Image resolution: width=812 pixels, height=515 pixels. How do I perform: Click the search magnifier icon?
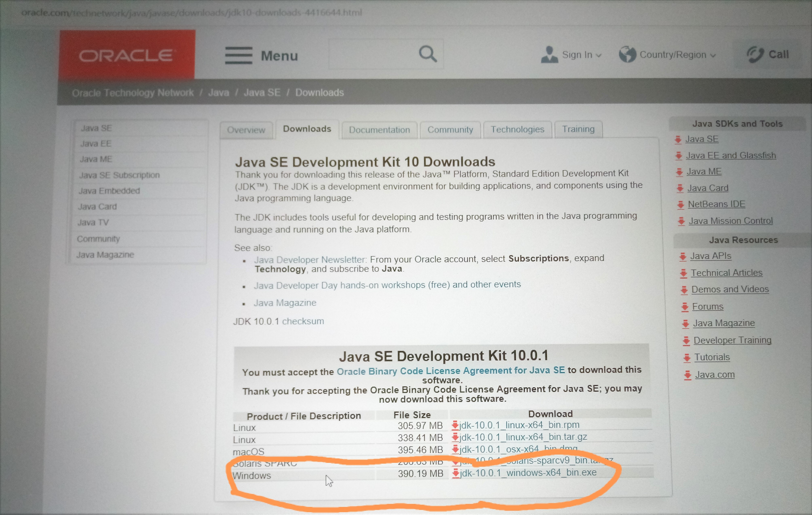coord(428,54)
